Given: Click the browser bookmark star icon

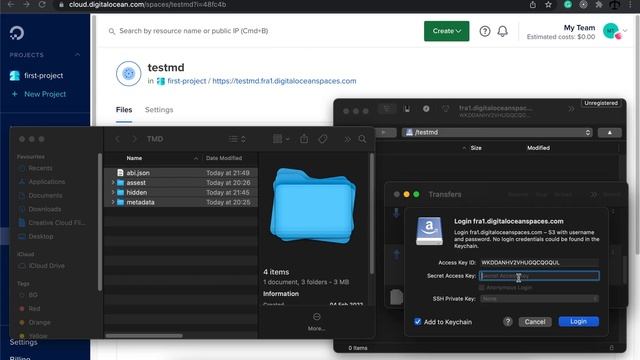Looking at the screenshot, I should pyautogui.click(x=548, y=4).
